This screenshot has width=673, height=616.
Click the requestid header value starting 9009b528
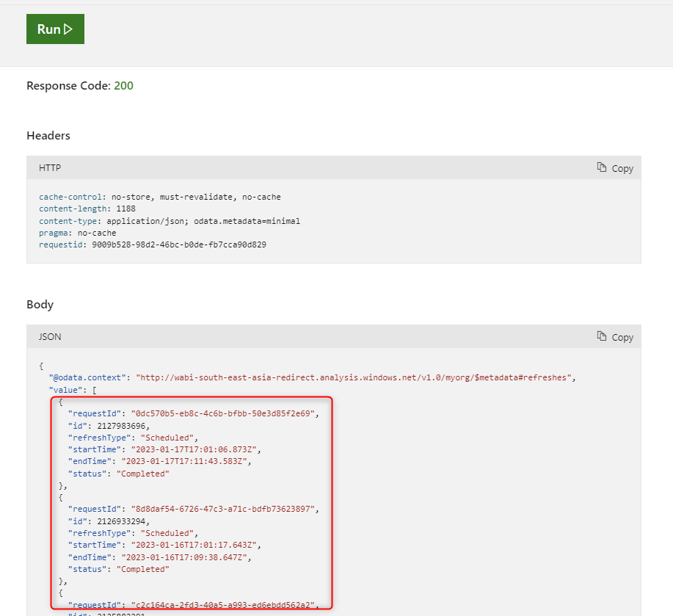click(178, 244)
